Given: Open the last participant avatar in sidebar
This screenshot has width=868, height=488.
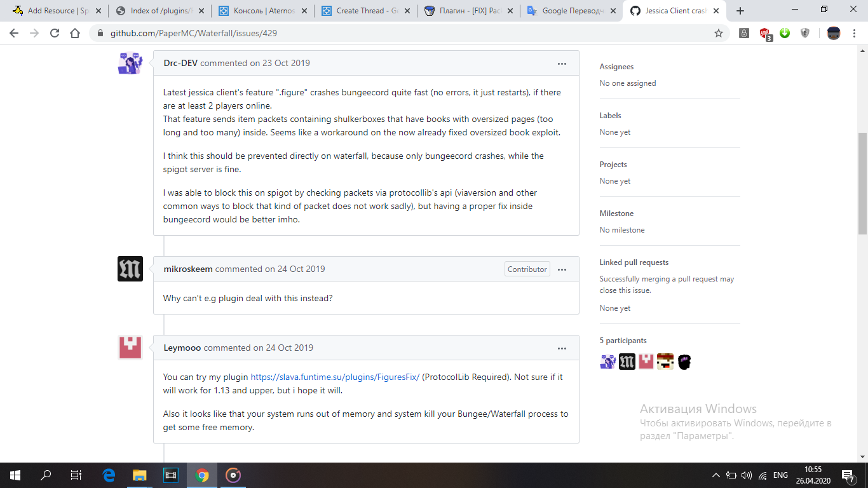Looking at the screenshot, I should click(684, 362).
